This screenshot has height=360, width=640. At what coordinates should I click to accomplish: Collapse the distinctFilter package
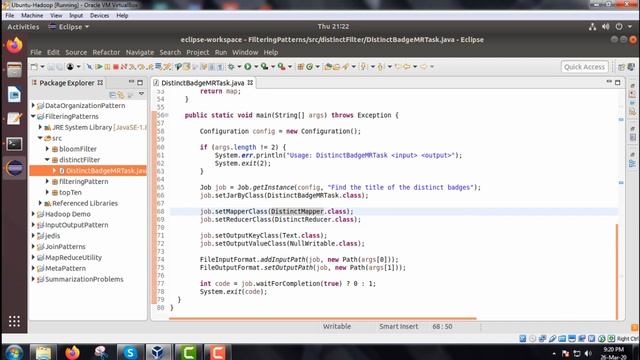click(x=47, y=160)
